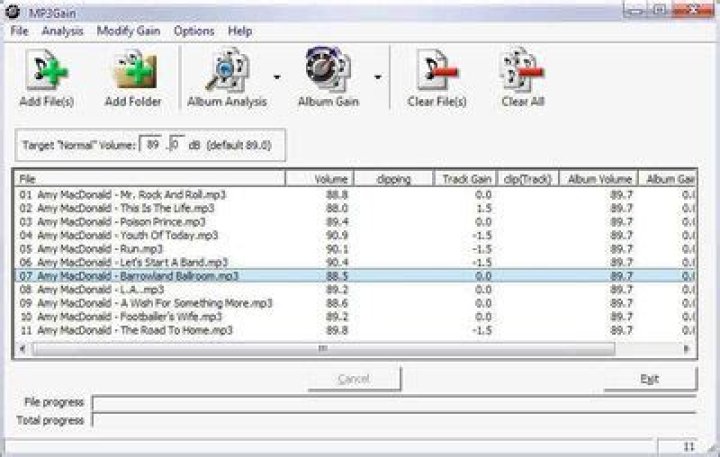Click the horizontal scrollbar thumb of file list
The height and width of the screenshot is (457, 720).
(324, 349)
